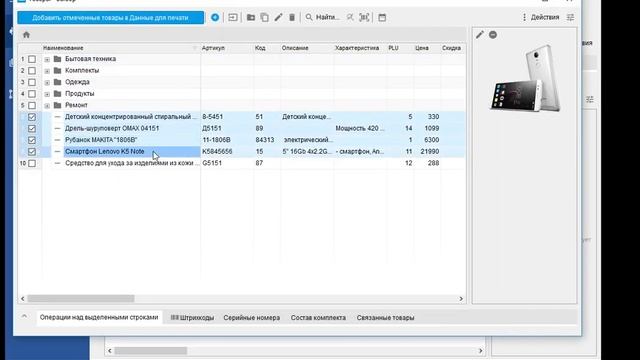Expand the Ремонт folder

coord(47,106)
